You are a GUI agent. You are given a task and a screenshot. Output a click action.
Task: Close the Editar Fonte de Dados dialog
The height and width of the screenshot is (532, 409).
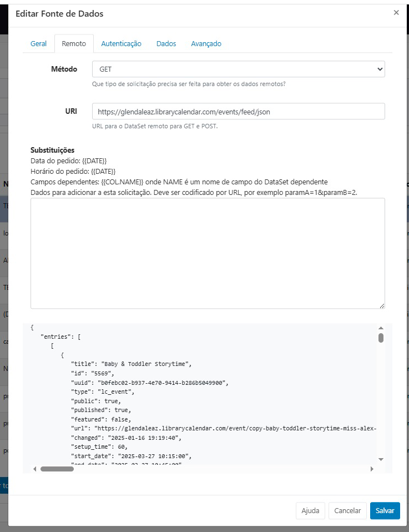pos(396,13)
